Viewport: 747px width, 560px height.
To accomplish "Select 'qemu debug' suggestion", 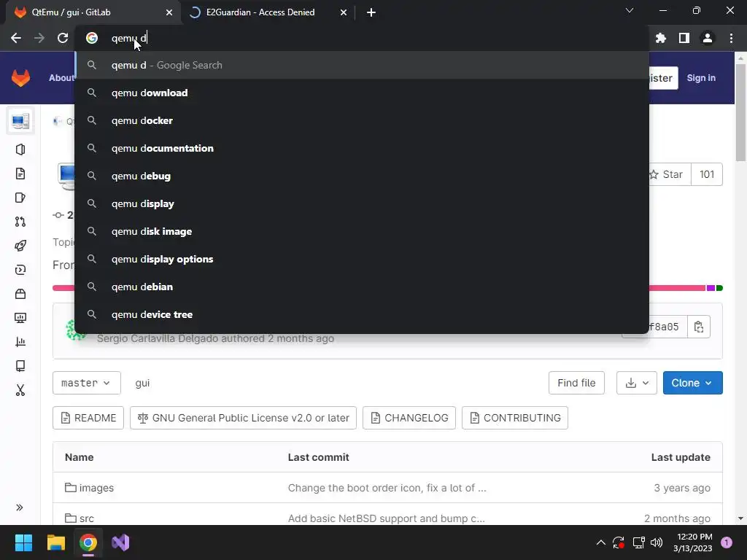I will (362, 176).
